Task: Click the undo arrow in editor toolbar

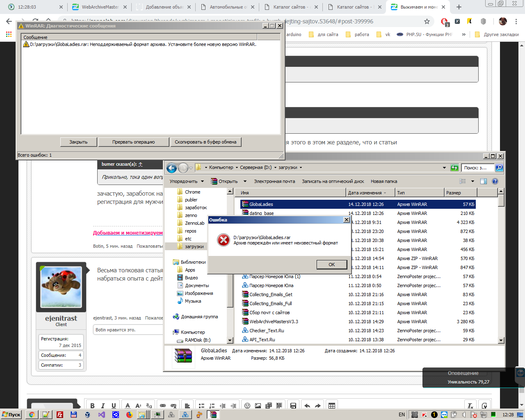Action: point(307,406)
